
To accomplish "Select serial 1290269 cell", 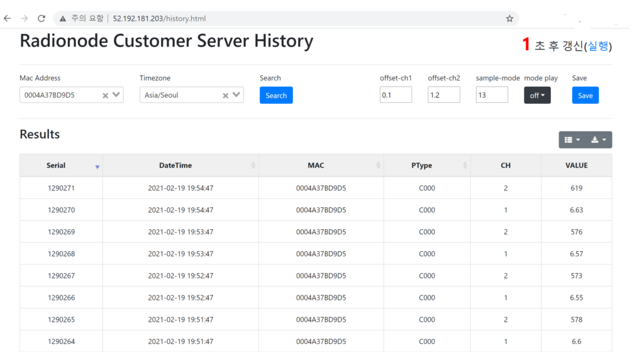I will tap(61, 232).
